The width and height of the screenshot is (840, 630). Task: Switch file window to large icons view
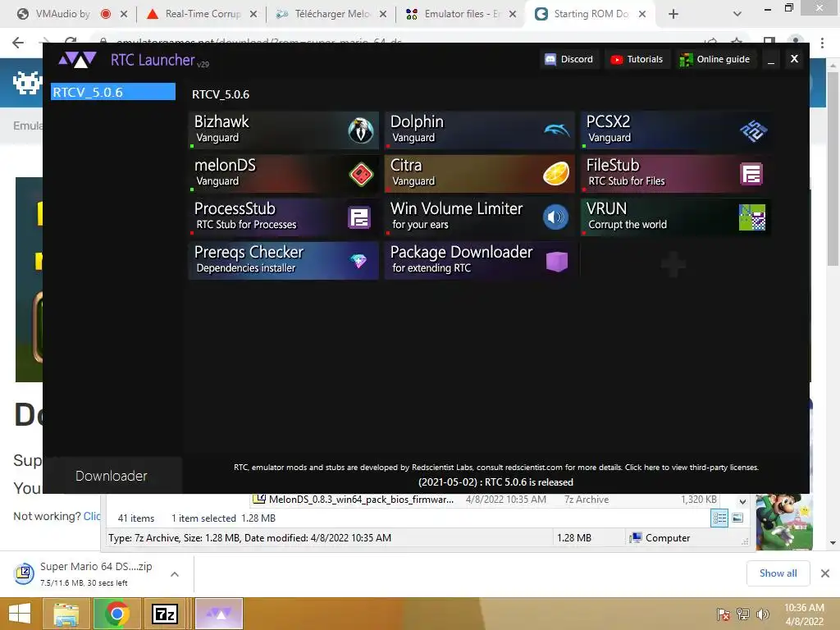pyautogui.click(x=737, y=518)
